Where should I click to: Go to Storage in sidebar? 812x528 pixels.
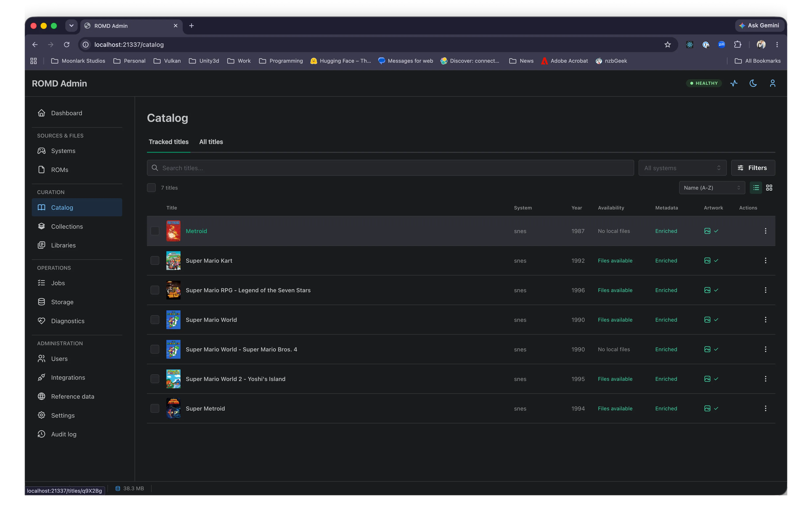[77, 302]
